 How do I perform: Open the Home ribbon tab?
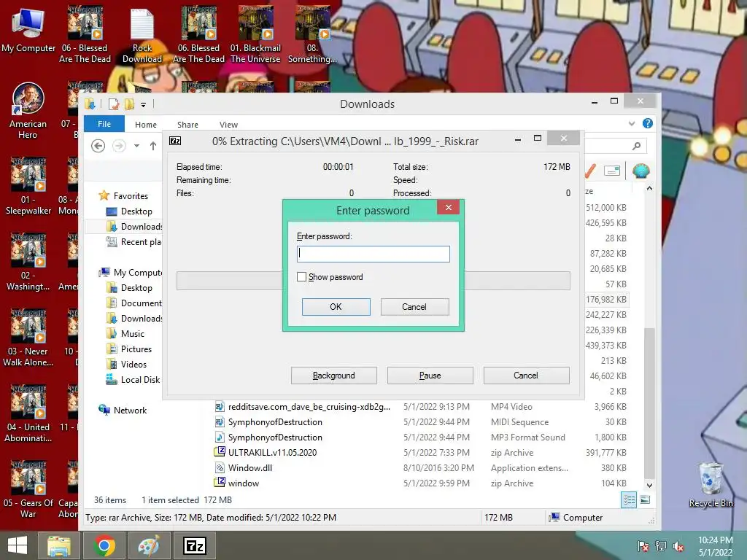coord(146,124)
